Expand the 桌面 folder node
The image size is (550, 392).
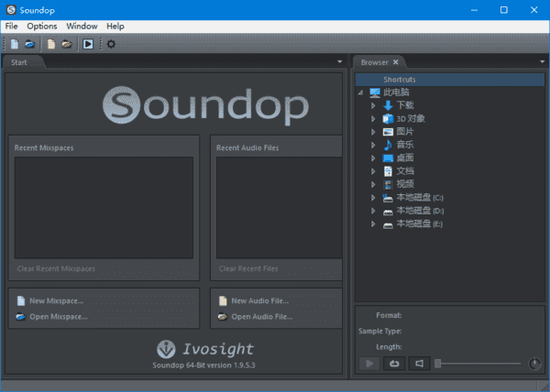tap(373, 158)
